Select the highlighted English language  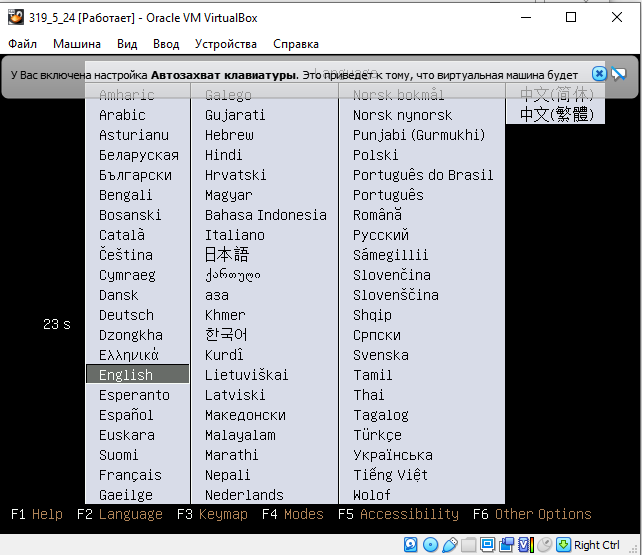coord(138,375)
